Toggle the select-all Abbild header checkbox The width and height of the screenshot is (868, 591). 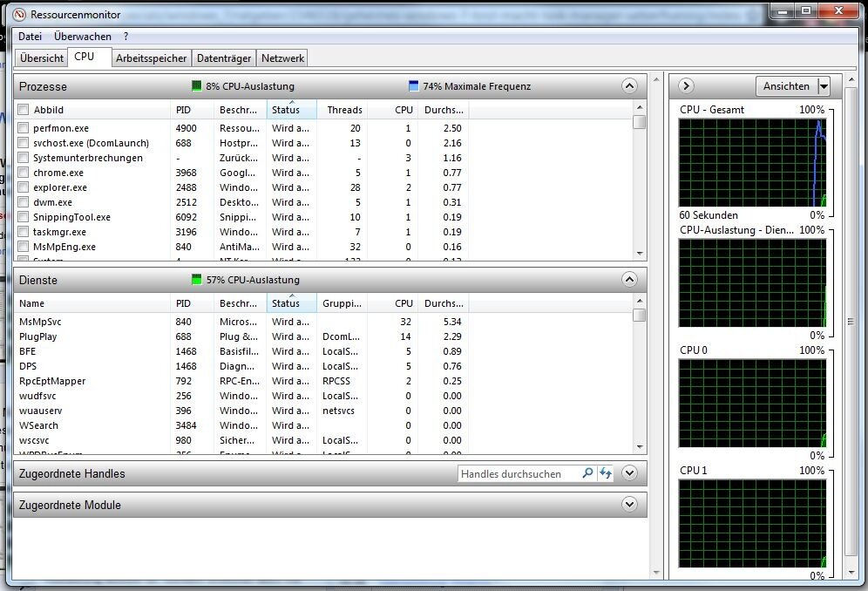(x=23, y=110)
